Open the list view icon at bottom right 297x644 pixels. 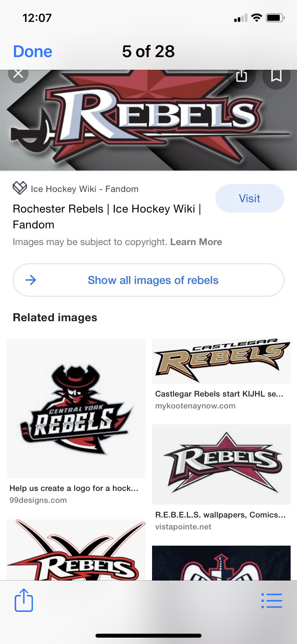(x=272, y=601)
